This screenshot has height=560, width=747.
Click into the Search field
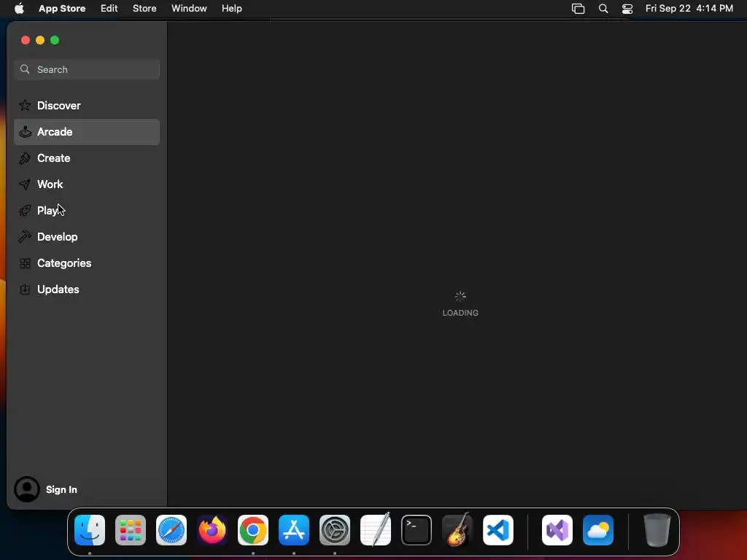tap(87, 69)
